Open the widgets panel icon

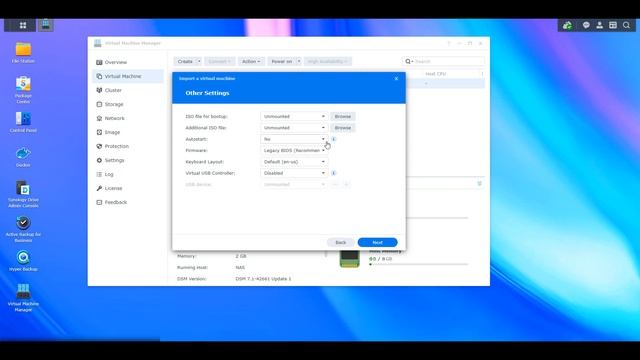(613, 25)
